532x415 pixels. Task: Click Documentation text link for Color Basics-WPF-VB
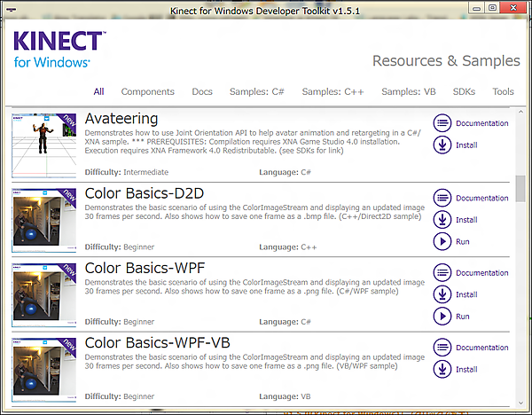(x=482, y=348)
